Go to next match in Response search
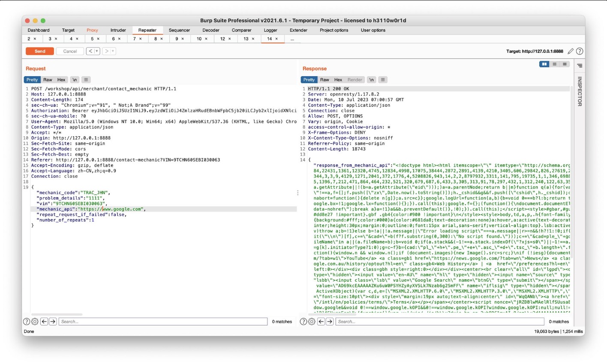Screen dimensions: 607x364 [x=330, y=322]
